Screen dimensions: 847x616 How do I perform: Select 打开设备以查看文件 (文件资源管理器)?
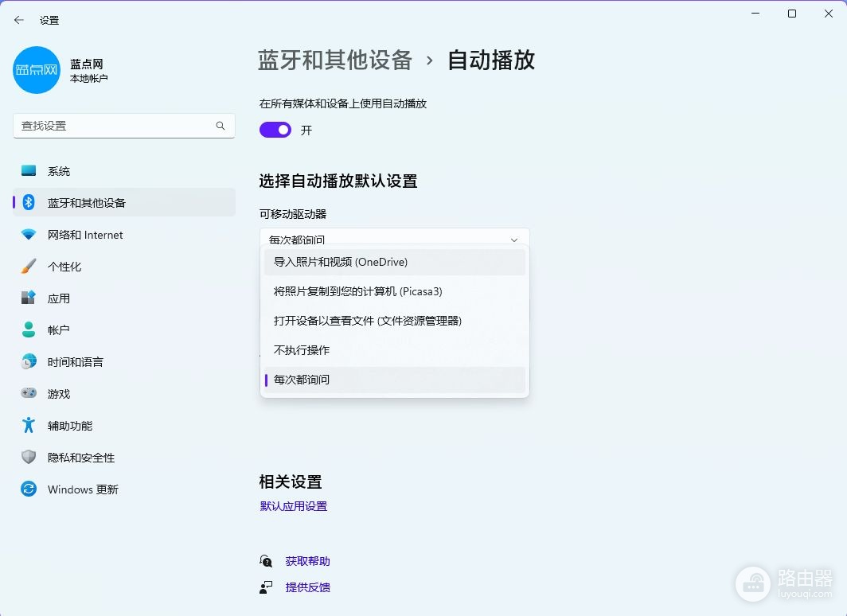pyautogui.click(x=395, y=321)
